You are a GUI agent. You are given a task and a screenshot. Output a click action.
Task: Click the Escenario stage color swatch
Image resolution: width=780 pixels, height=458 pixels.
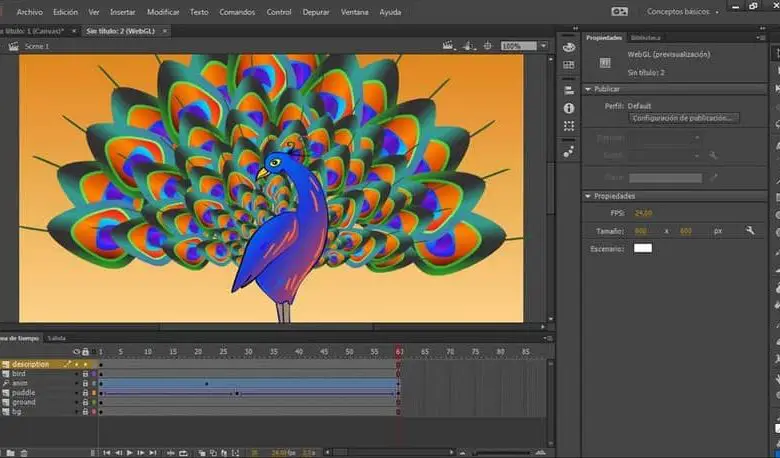642,248
